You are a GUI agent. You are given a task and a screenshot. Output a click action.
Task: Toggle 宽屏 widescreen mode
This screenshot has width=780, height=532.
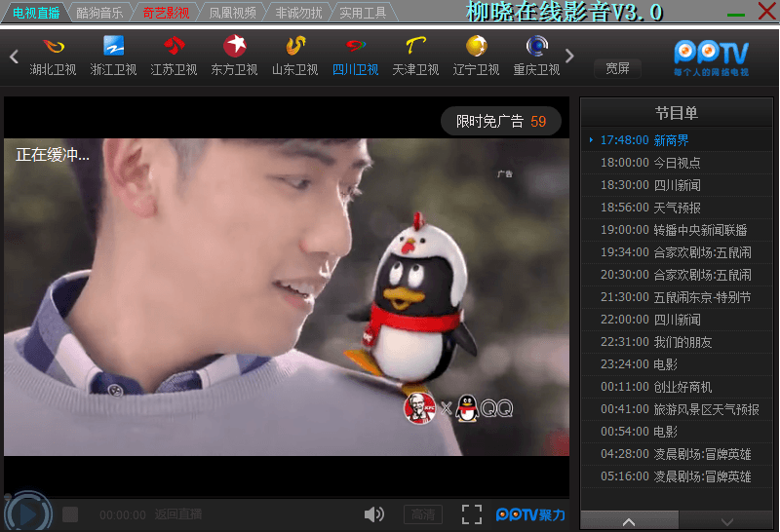click(x=617, y=68)
